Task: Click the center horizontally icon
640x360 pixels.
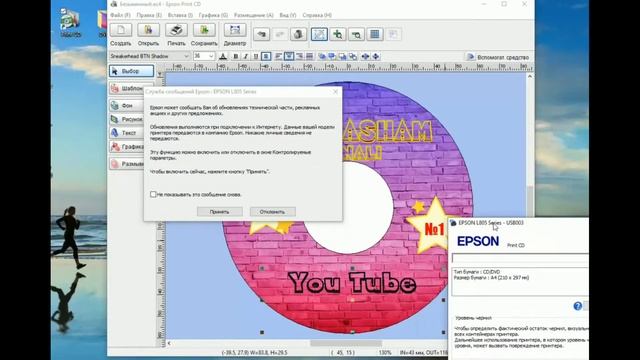Action: 365,56
